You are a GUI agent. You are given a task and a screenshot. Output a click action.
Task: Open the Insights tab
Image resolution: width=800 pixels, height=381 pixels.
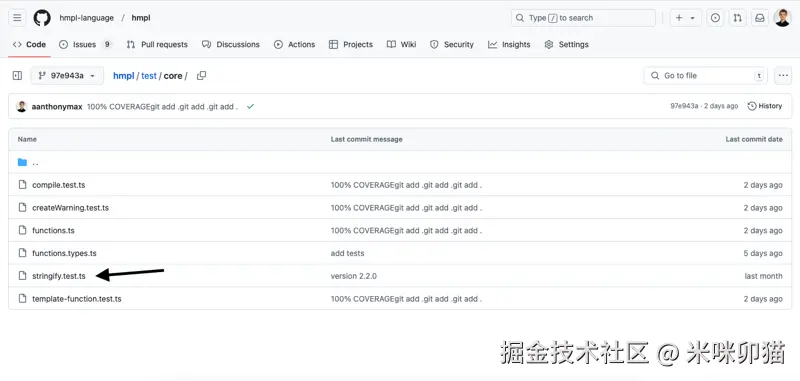click(509, 44)
